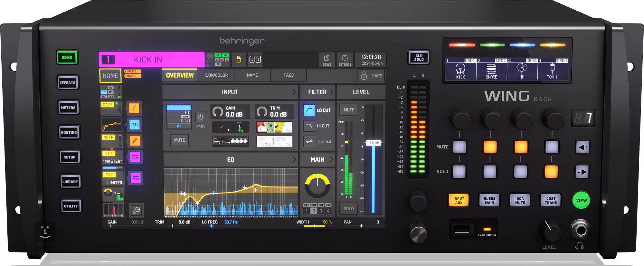Expand the Main section chevron
Image resolution: width=644 pixels, height=266 pixels.
point(331,160)
